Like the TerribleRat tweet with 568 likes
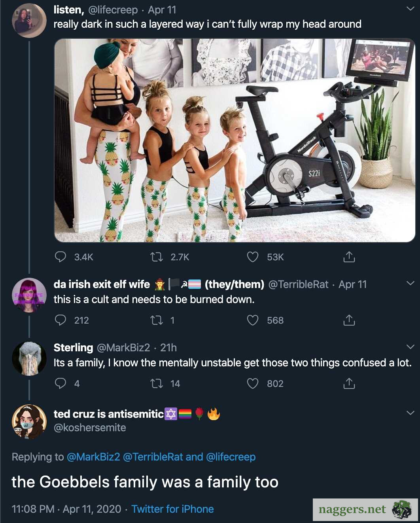Image resolution: width=420 pixels, height=523 pixels. click(253, 320)
